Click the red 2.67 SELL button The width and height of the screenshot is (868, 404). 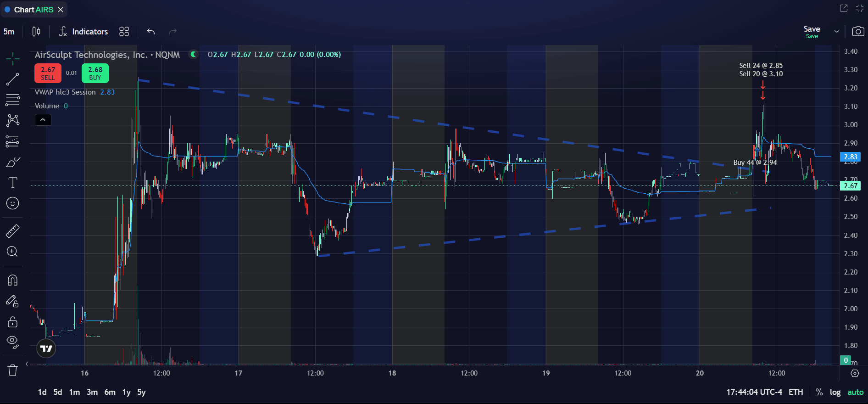tap(48, 73)
